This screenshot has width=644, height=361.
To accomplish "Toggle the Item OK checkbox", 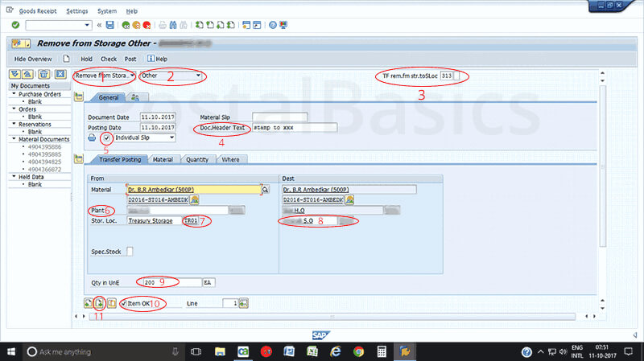I will [125, 304].
